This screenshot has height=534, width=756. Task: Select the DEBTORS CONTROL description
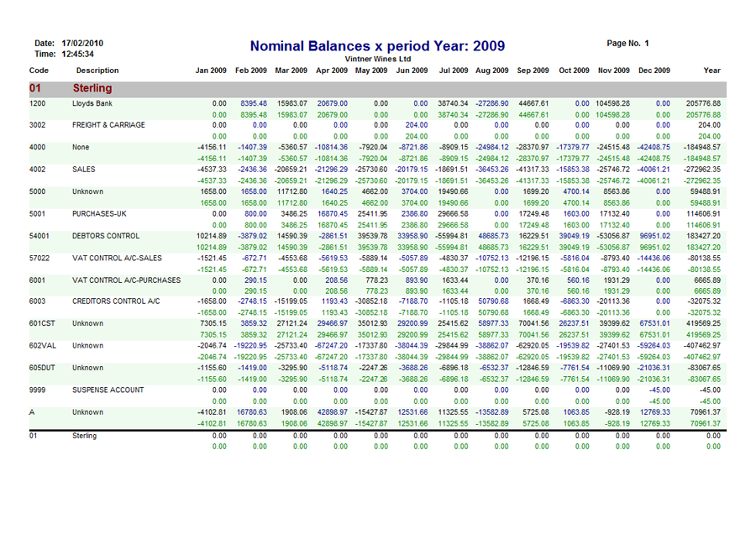[x=106, y=236]
